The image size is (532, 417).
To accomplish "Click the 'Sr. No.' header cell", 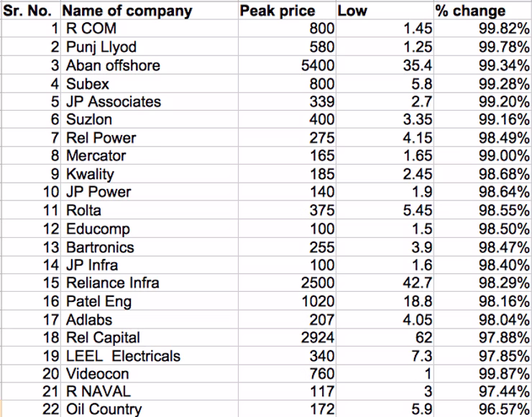I will pos(31,11).
